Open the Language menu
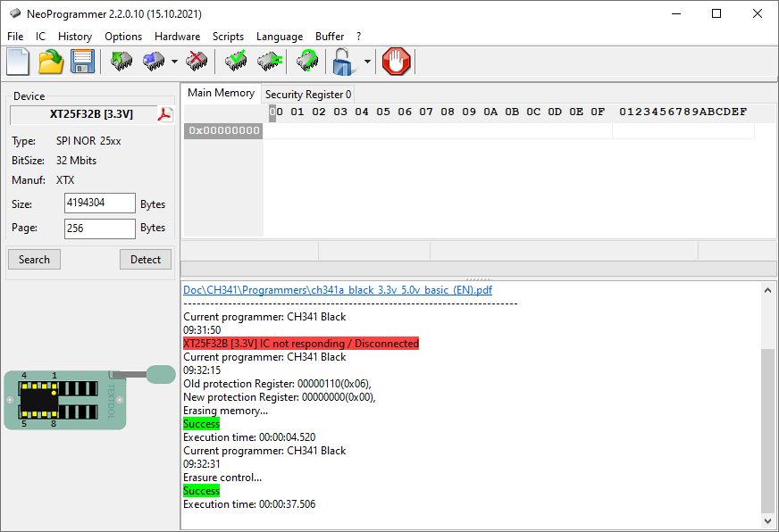The height and width of the screenshot is (532, 779). (x=280, y=37)
